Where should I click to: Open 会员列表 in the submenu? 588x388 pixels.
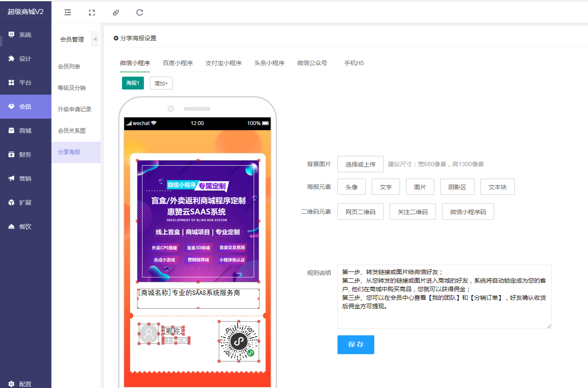point(76,66)
